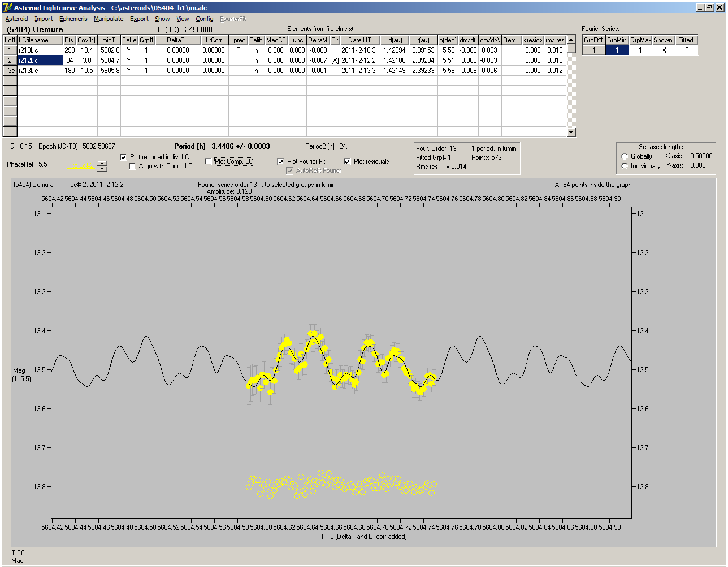The width and height of the screenshot is (728, 567).
Task: Click the midT column header
Action: tap(109, 40)
